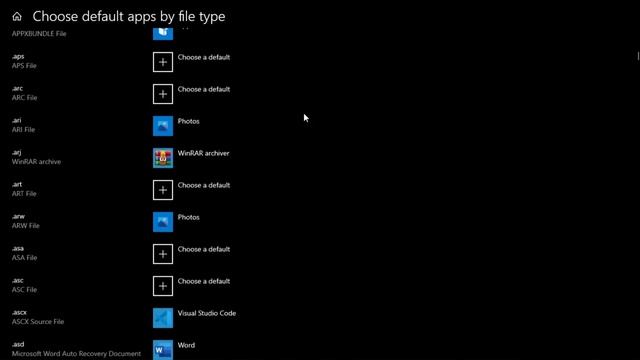
Task: Select the 'ARW File' description text
Action: coord(26,226)
